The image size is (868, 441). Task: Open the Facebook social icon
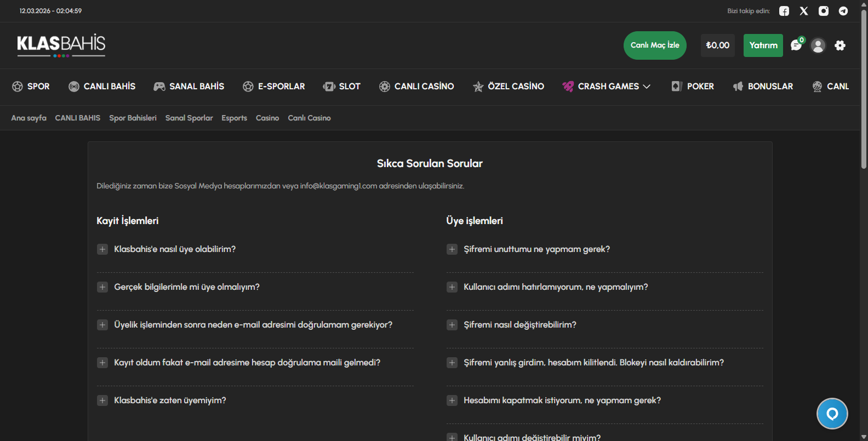(x=784, y=11)
